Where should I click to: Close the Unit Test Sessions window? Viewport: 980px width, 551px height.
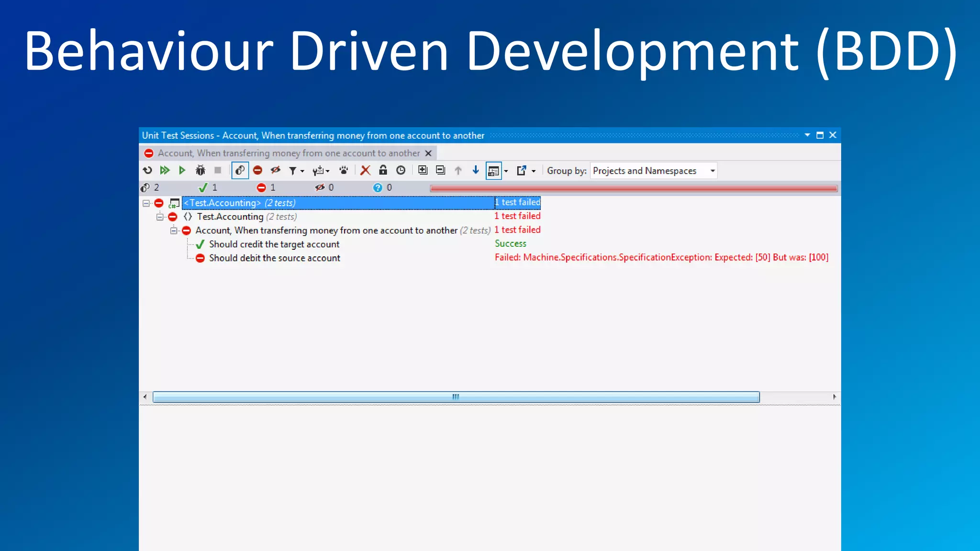point(833,135)
